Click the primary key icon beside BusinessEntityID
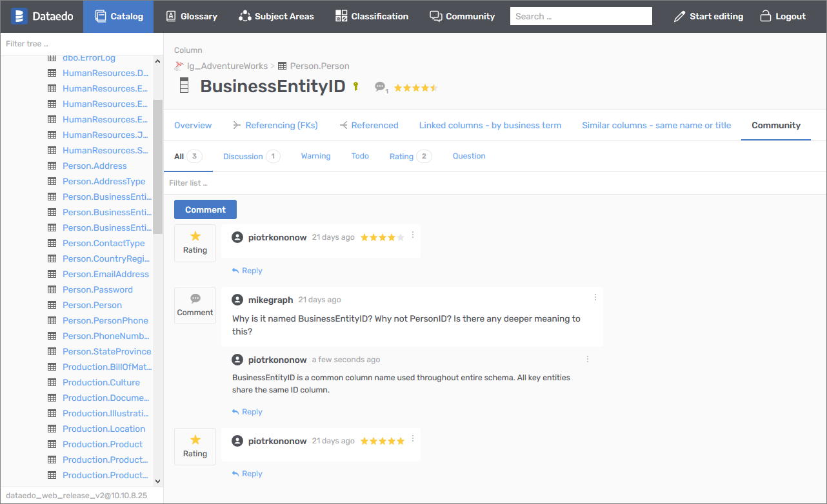Image resolution: width=827 pixels, height=504 pixels. tap(355, 86)
